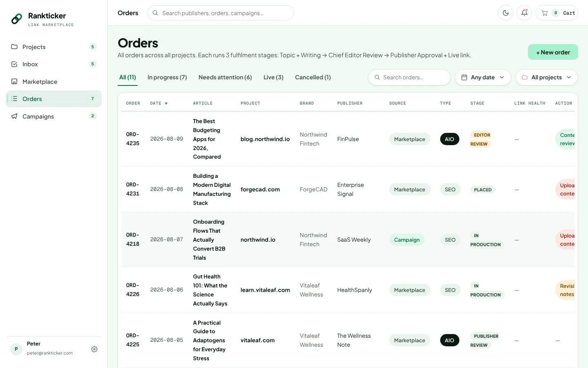Toggle dark mode with the moon icon
This screenshot has height=368, width=588.
[506, 13]
